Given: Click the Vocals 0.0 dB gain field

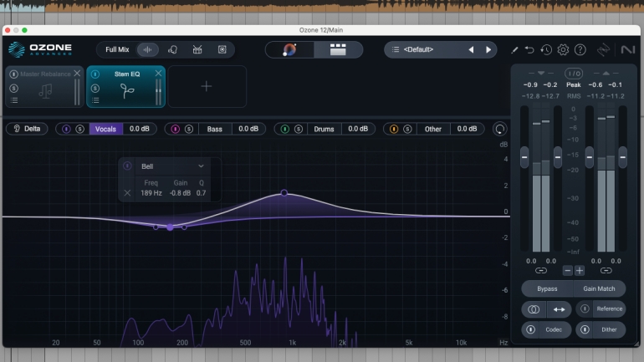Looking at the screenshot, I should click(140, 129).
